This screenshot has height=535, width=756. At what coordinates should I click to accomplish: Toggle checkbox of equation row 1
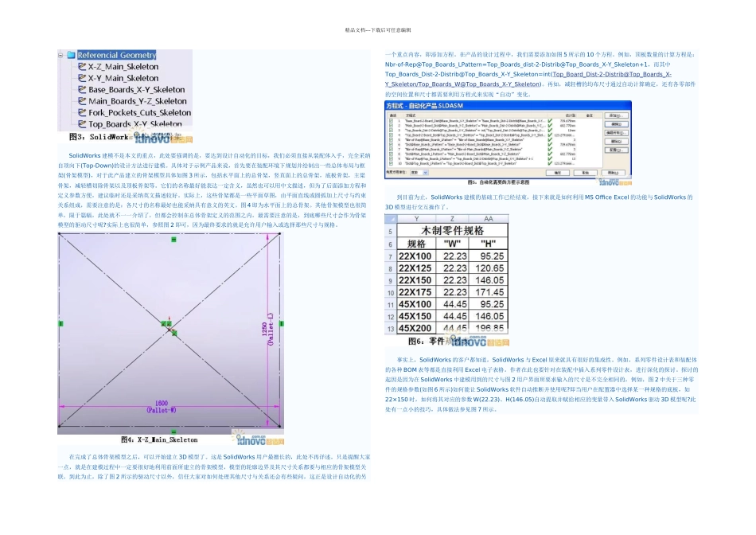(391, 120)
